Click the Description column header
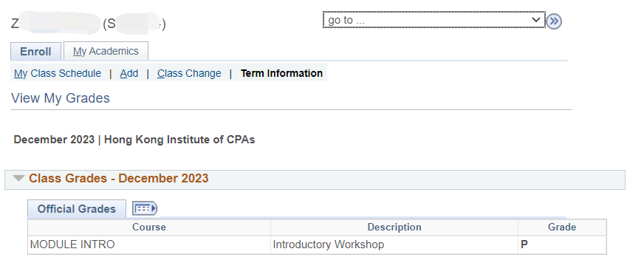Viewport: 644px width, 277px height. (394, 228)
